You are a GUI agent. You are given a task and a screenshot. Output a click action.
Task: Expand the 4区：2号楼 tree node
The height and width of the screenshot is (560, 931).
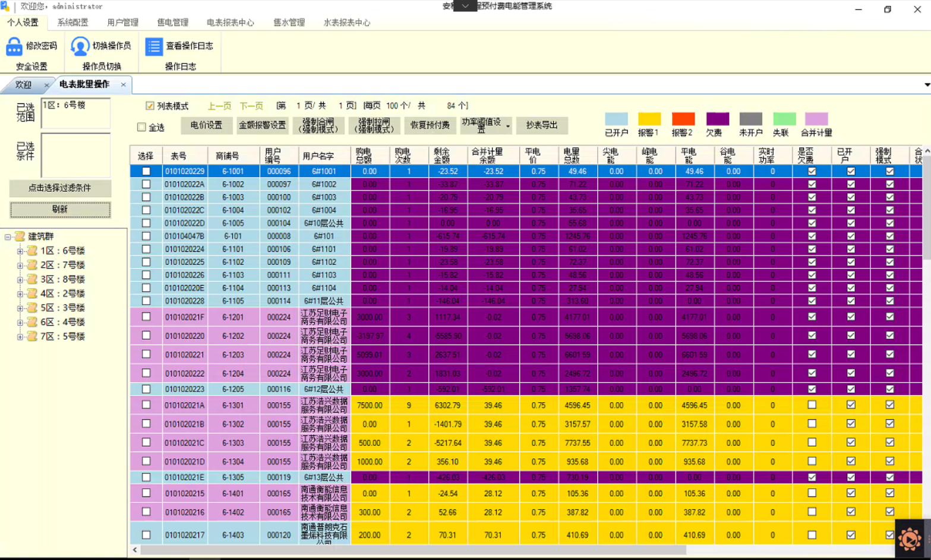20,293
